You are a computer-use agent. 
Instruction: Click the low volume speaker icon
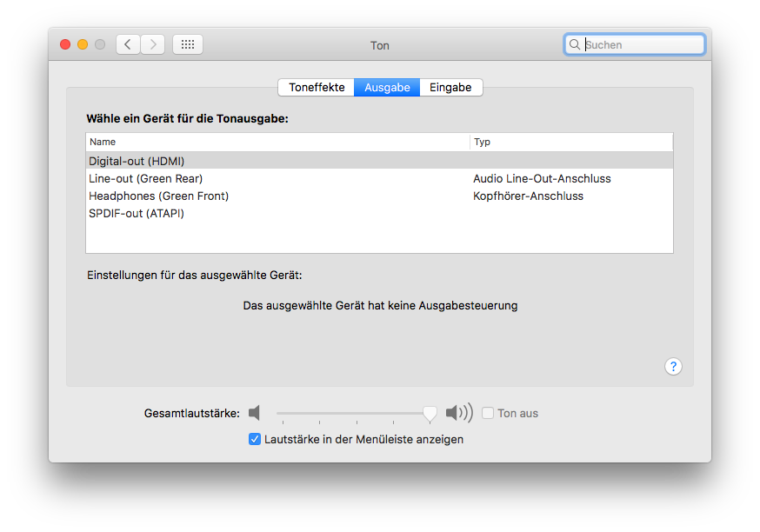[x=255, y=413]
